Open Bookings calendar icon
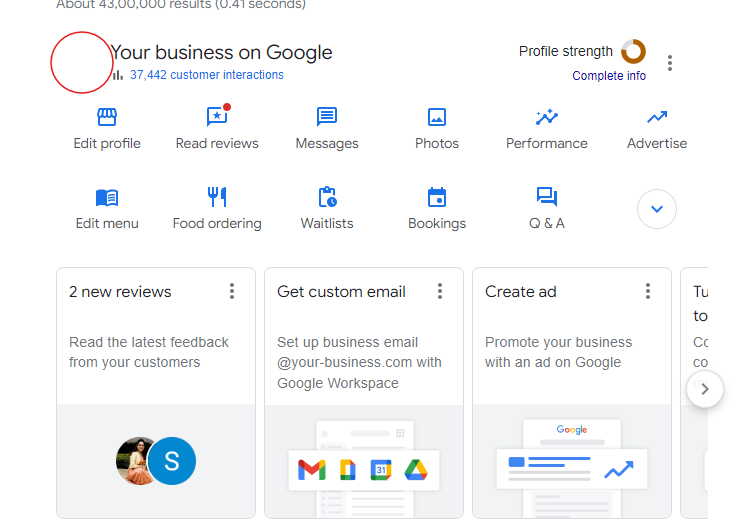Image resolution: width=738 pixels, height=531 pixels. pyautogui.click(x=437, y=197)
